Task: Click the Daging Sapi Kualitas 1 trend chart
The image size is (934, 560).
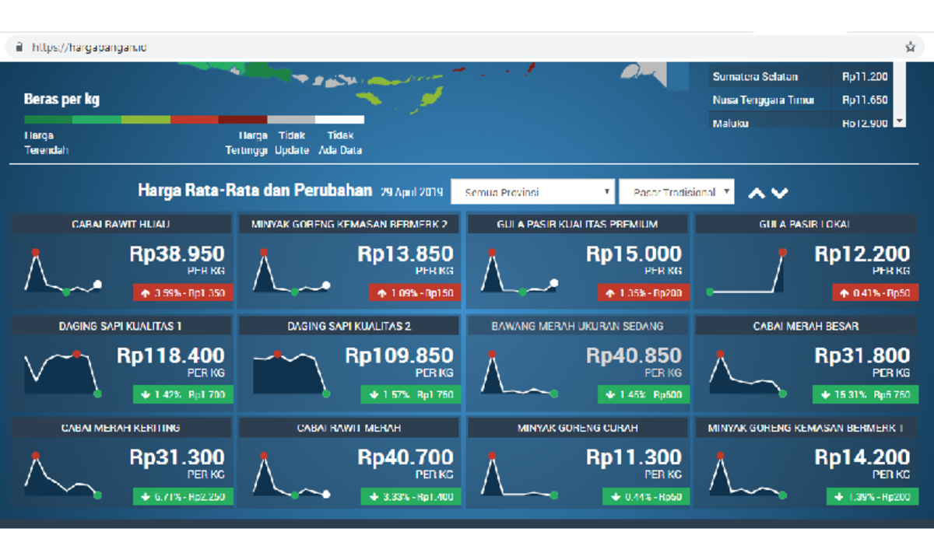Action: point(63,373)
